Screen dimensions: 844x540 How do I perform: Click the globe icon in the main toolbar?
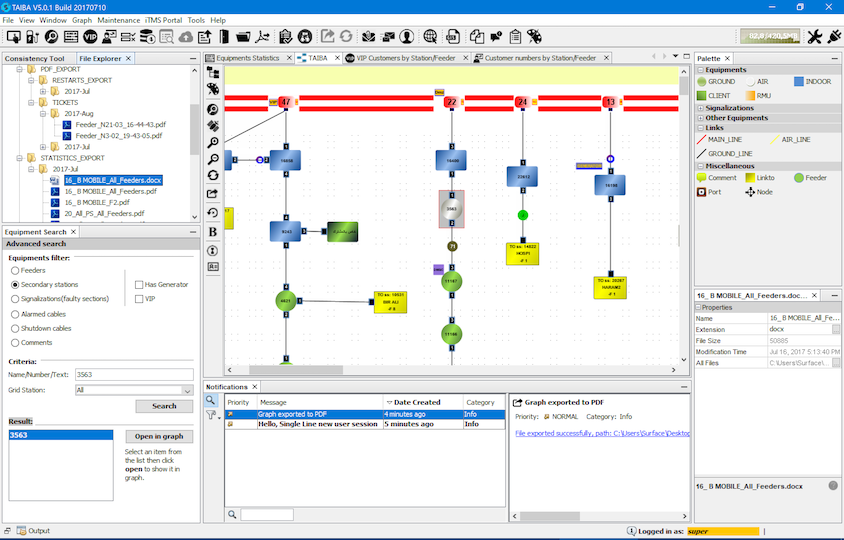coord(429,37)
